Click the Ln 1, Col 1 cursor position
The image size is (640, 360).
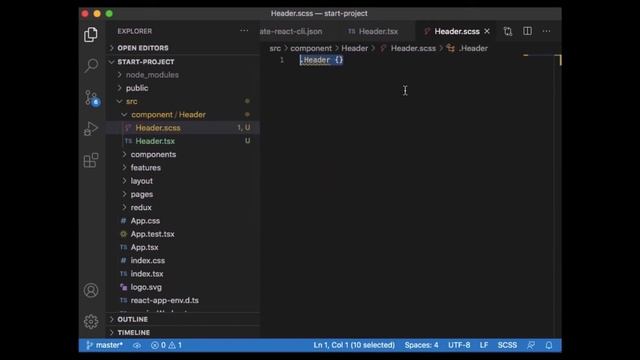[354, 345]
